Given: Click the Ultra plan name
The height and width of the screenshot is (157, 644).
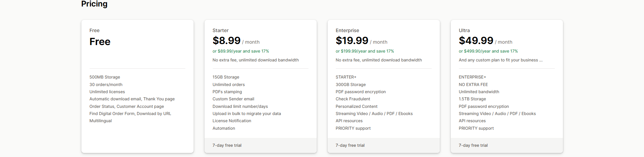Looking at the screenshot, I should [x=464, y=30].
